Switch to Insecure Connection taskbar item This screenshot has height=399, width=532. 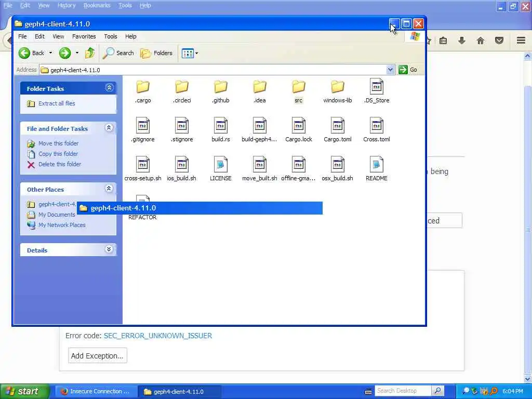tap(96, 392)
